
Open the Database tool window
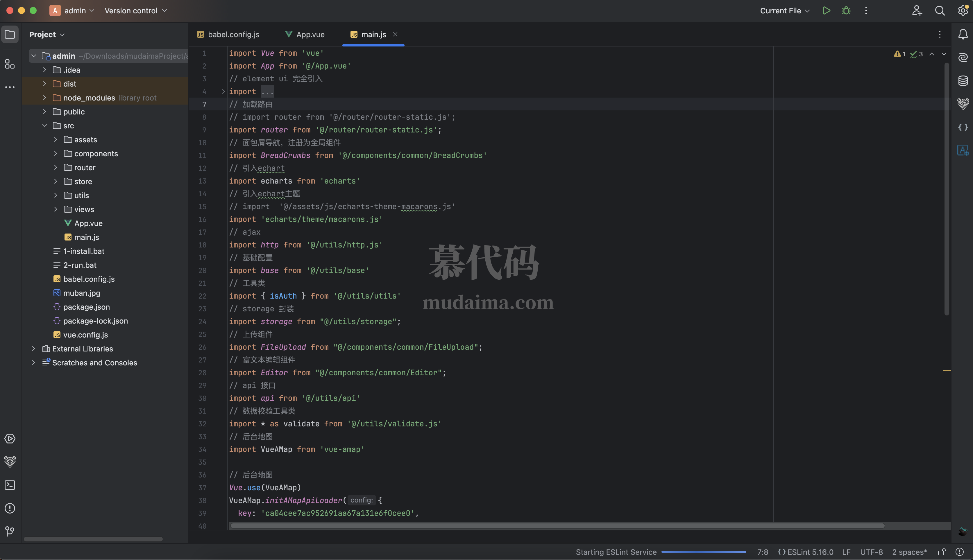pos(963,81)
